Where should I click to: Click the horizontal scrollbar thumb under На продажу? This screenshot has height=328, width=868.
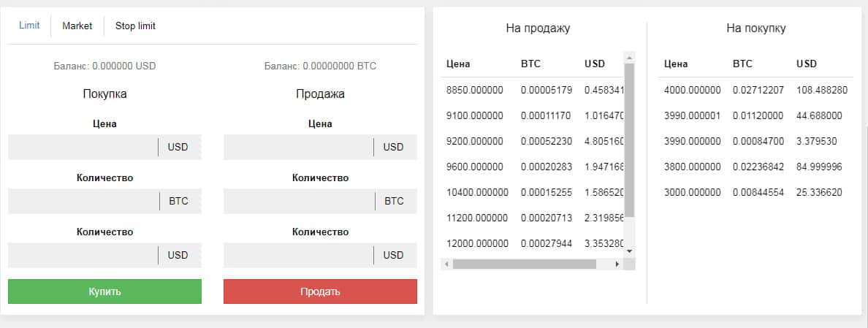point(524,264)
